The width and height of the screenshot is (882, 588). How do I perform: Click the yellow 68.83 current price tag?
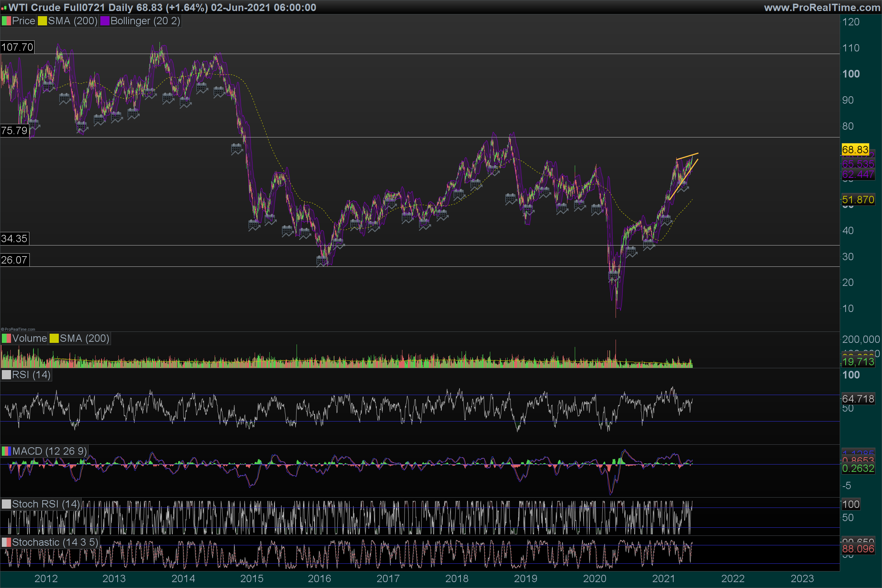click(855, 150)
